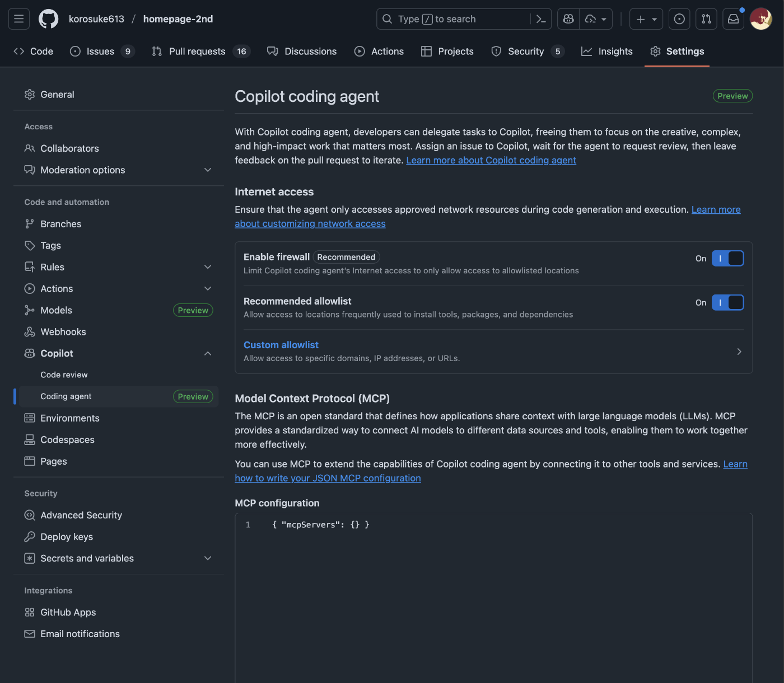Open the korosuke613 owner link

(x=96, y=19)
